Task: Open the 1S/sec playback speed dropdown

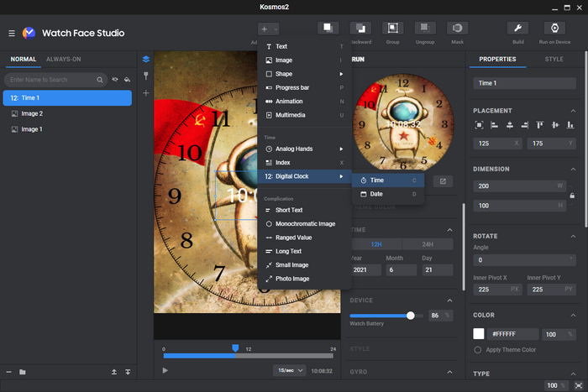Action: [x=289, y=370]
